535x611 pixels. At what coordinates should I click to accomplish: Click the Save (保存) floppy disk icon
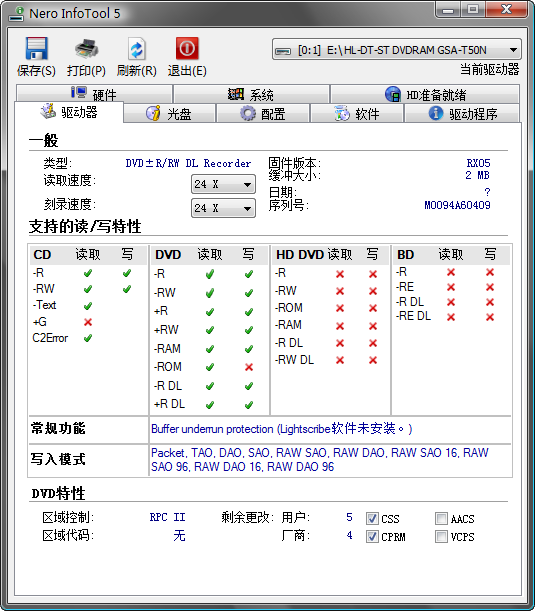click(x=36, y=49)
